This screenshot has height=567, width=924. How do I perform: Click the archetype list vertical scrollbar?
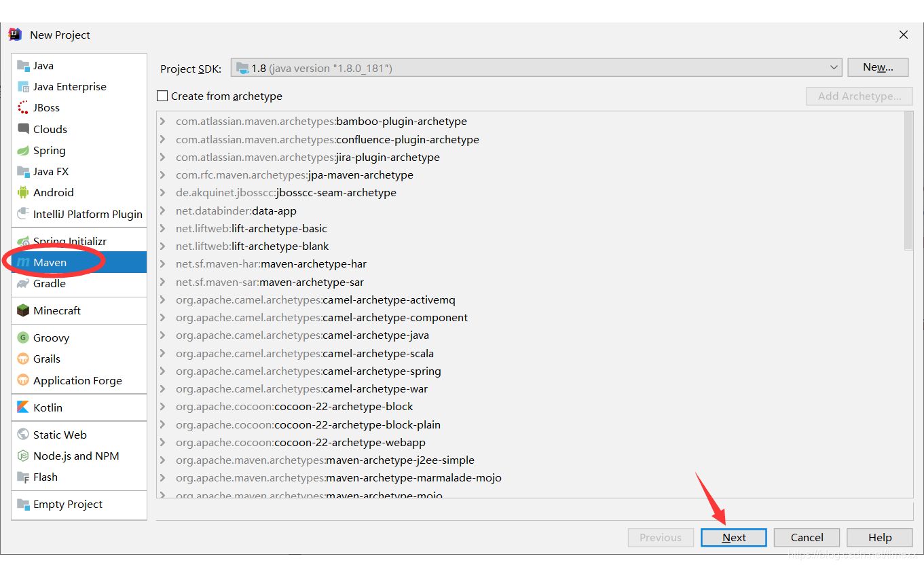click(x=908, y=181)
